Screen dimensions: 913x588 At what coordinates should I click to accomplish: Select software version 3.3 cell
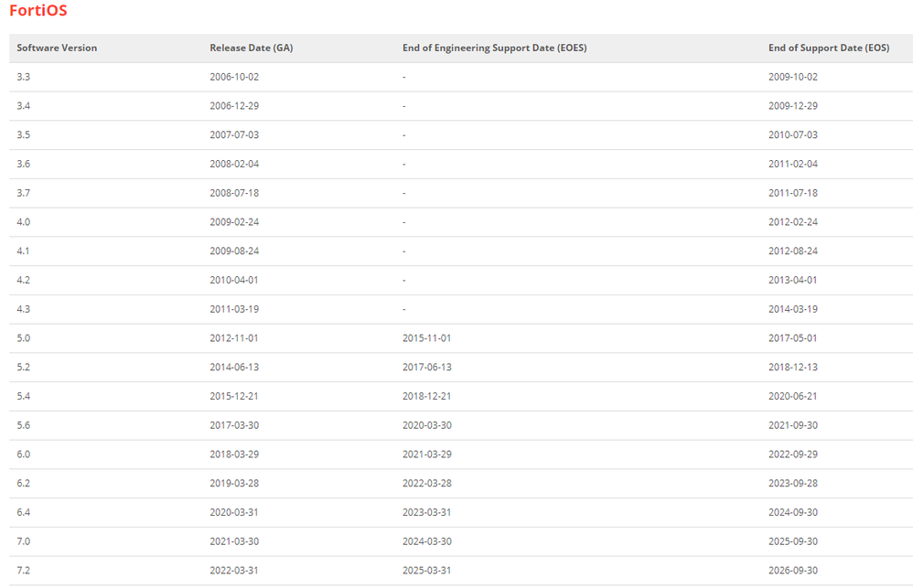pos(24,77)
